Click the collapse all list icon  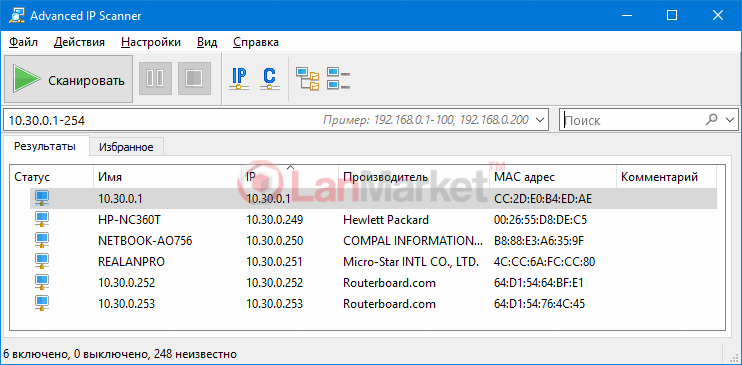(x=338, y=79)
